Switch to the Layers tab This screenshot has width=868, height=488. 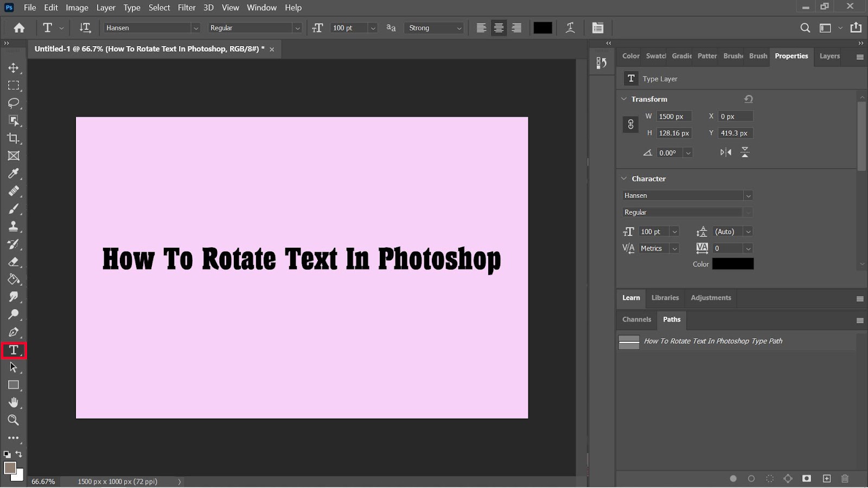[829, 56]
